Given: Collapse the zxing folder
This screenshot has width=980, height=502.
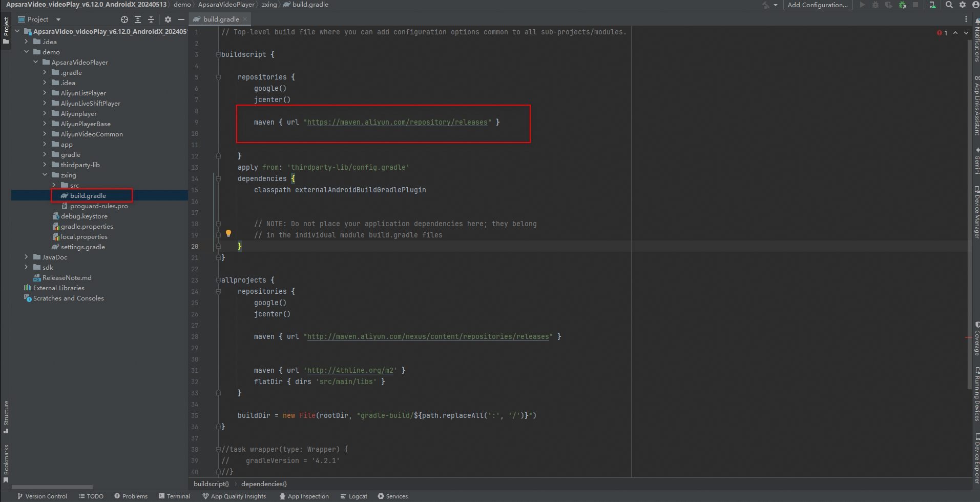Looking at the screenshot, I should coord(45,175).
